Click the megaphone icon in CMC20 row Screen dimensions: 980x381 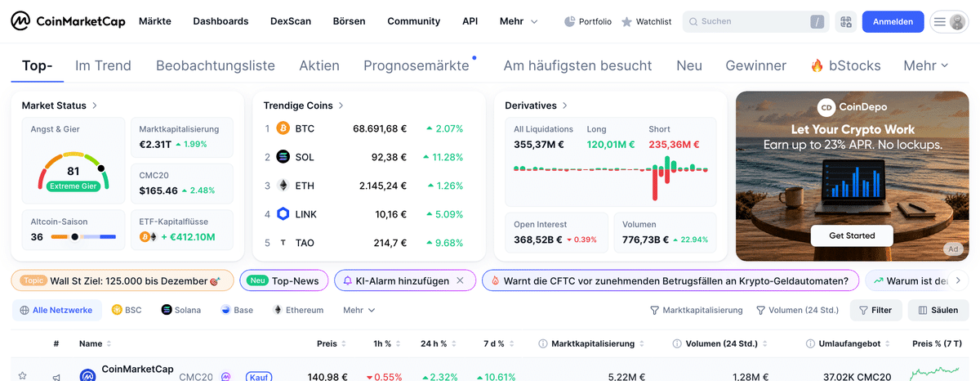56,377
